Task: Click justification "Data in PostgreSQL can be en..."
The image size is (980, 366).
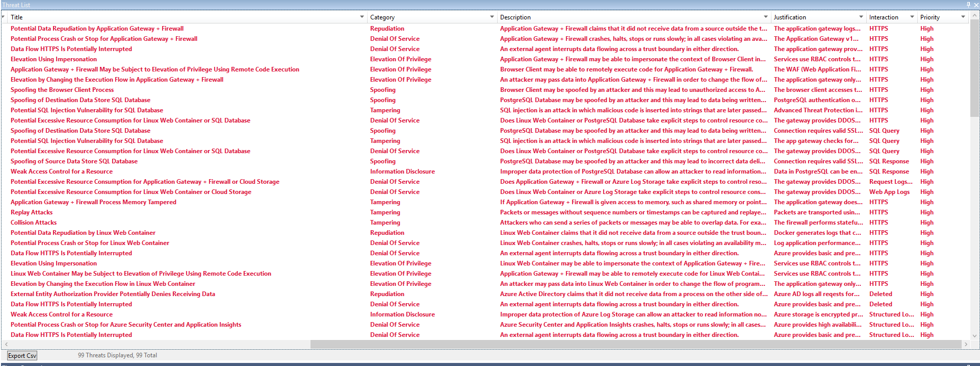Action: click(x=818, y=172)
